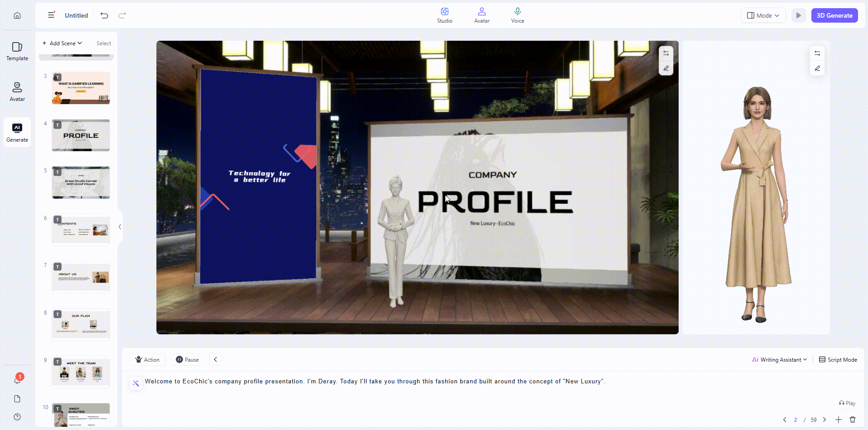Click the magic wand icon beside script
This screenshot has height=430, width=868.
[x=135, y=383]
